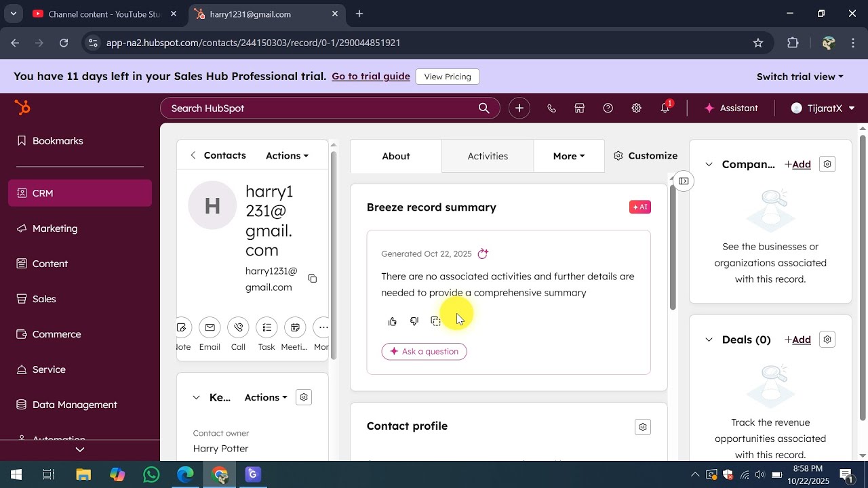Create an Email to the contact
Viewport: 868px width, 488px height.
(210, 328)
